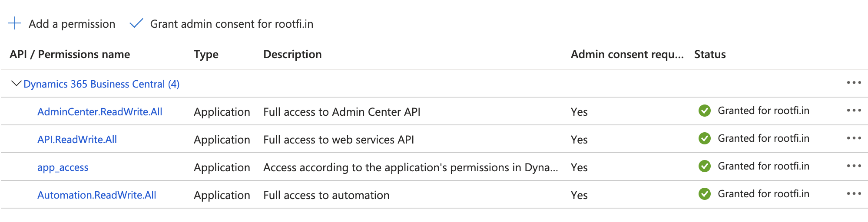Viewport: 868px width, 222px height.
Task: Open the AdminCenter.ReadWrite.All permission link
Action: tap(100, 112)
